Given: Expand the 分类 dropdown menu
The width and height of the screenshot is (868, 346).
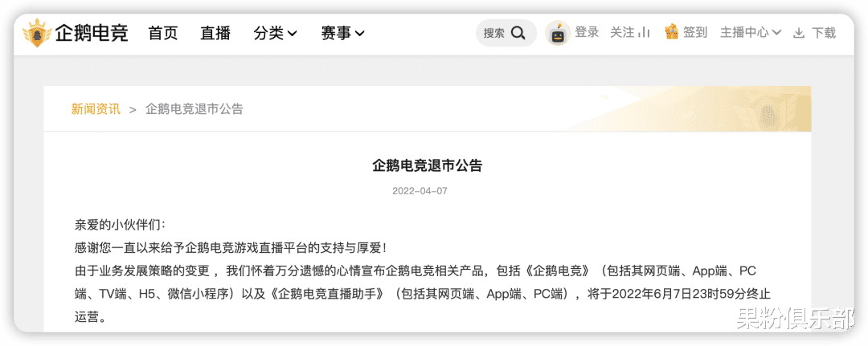Looking at the screenshot, I should click(276, 33).
